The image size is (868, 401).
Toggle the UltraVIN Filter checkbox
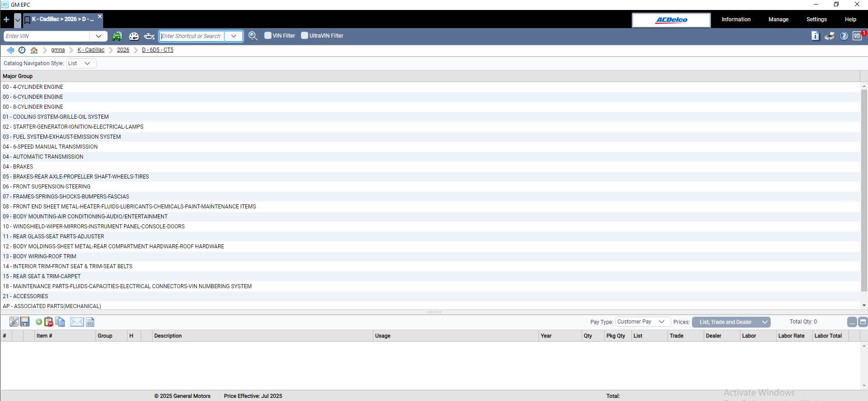[x=305, y=35]
